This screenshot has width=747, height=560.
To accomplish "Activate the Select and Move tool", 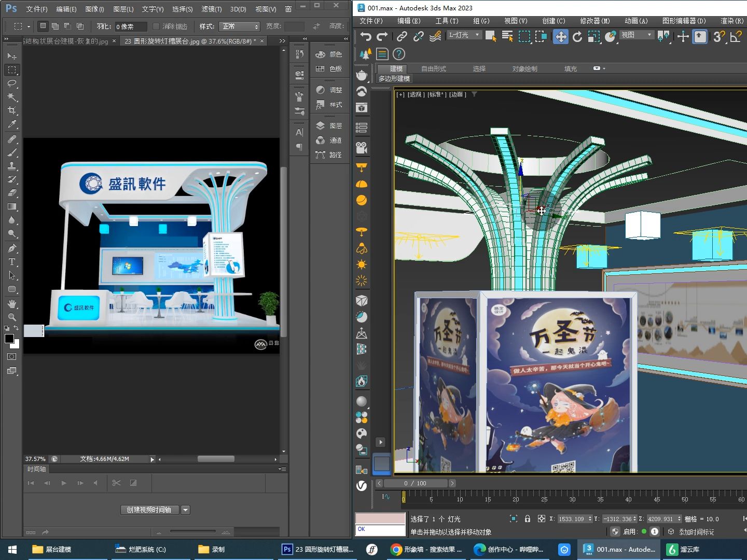I will click(x=561, y=36).
